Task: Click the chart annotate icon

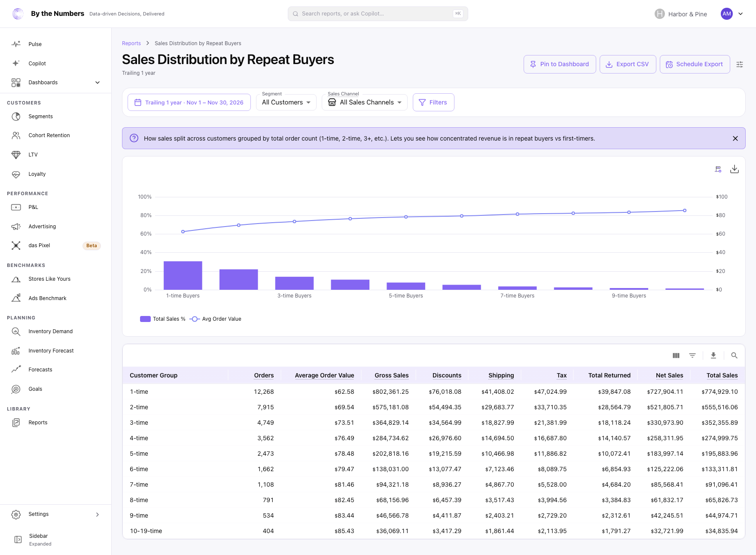Action: pos(718,169)
